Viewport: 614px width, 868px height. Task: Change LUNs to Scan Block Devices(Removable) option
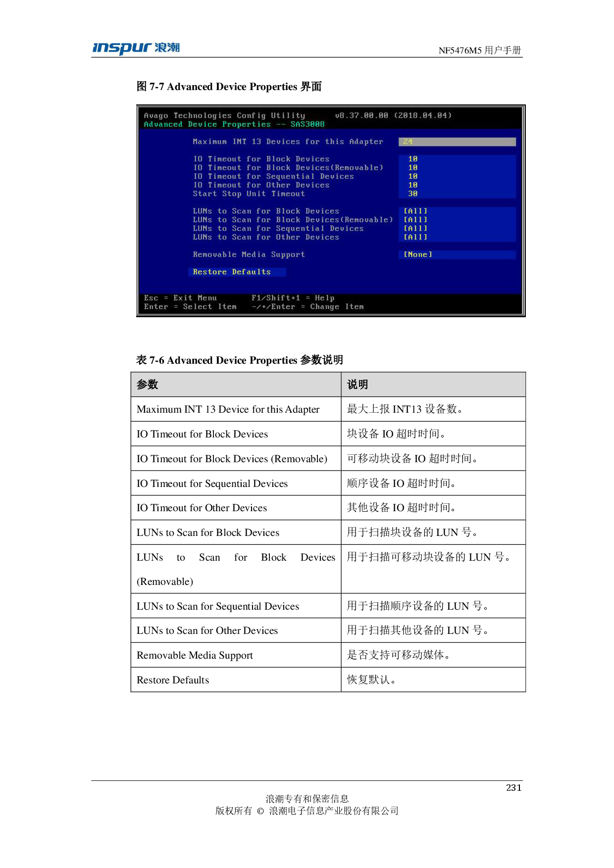click(415, 220)
